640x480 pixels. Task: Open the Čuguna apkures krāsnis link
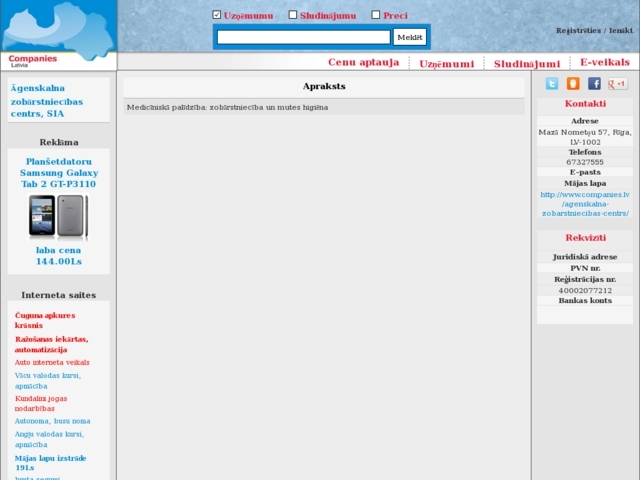[x=45, y=320]
